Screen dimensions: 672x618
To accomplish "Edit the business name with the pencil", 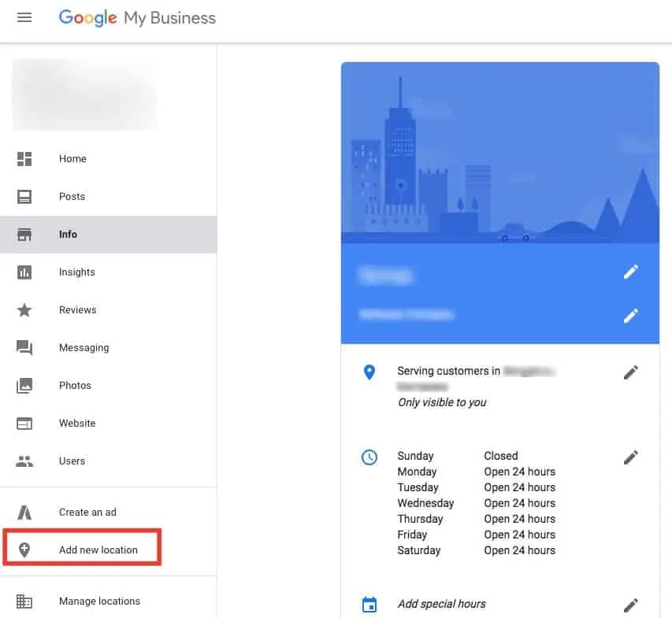I will coord(630,272).
